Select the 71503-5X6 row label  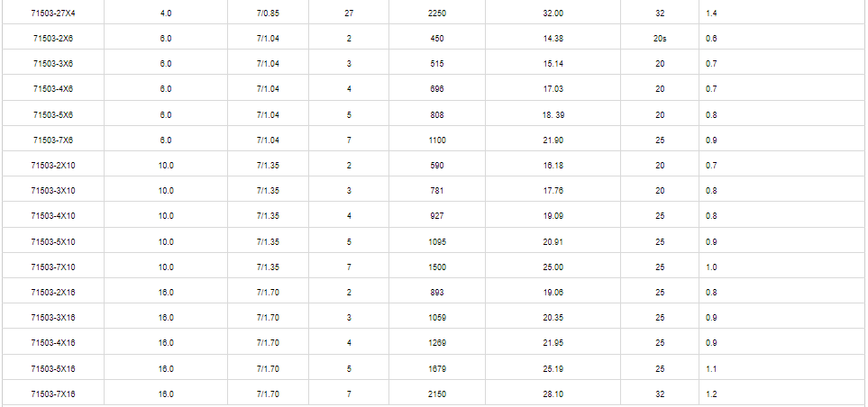(x=53, y=115)
